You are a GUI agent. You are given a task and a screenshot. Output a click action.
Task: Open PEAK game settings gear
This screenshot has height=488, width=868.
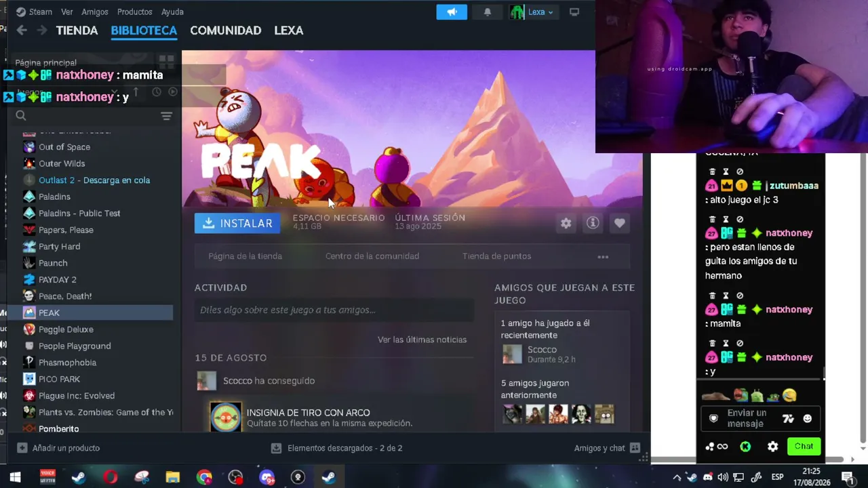pos(566,223)
